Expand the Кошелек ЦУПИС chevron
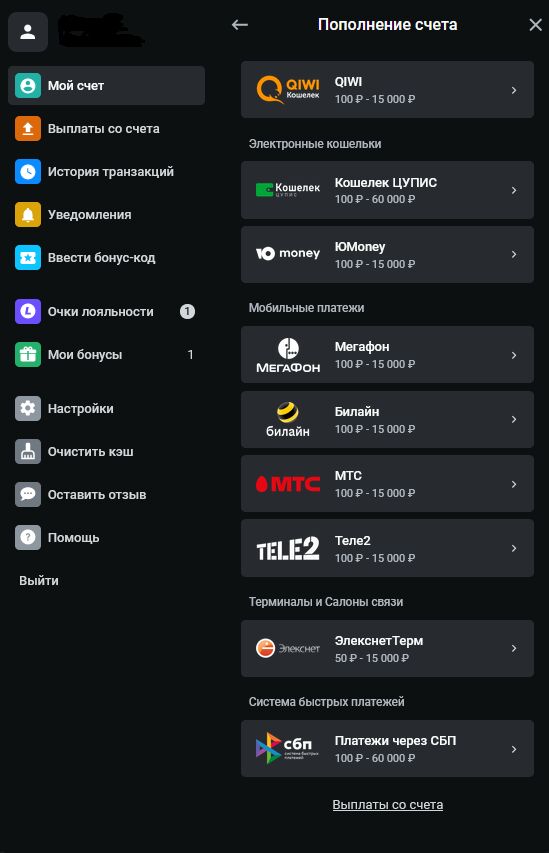The height and width of the screenshot is (853, 549). click(x=514, y=190)
